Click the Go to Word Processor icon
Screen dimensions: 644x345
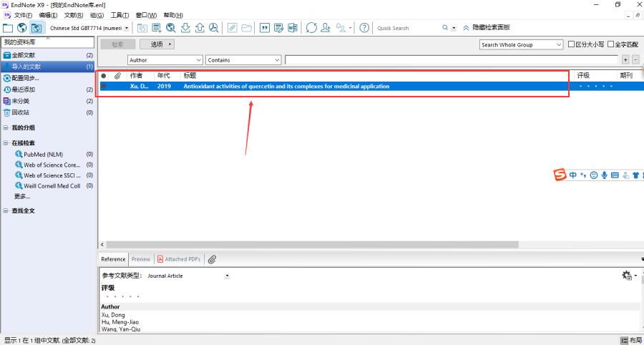pyautogui.click(x=292, y=28)
